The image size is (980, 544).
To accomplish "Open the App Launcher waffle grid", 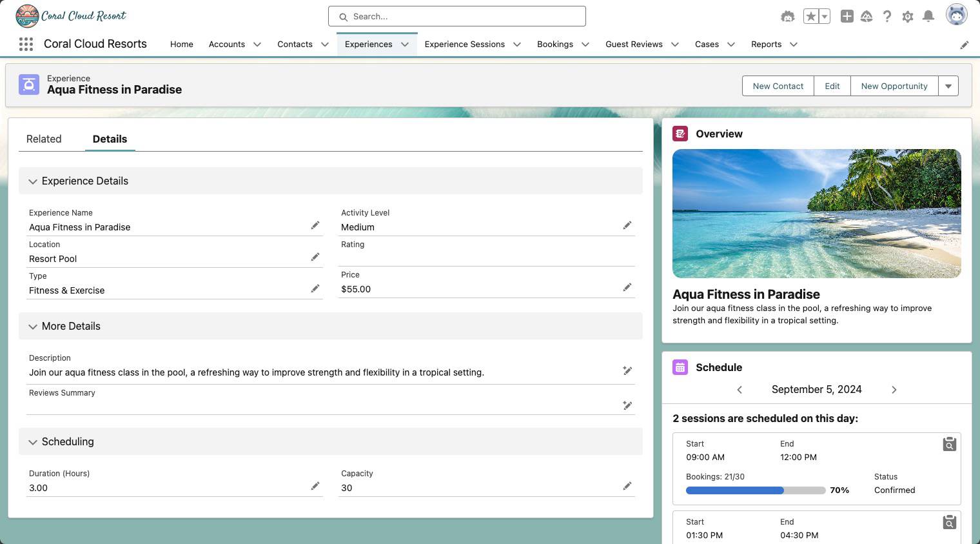I will pyautogui.click(x=26, y=44).
